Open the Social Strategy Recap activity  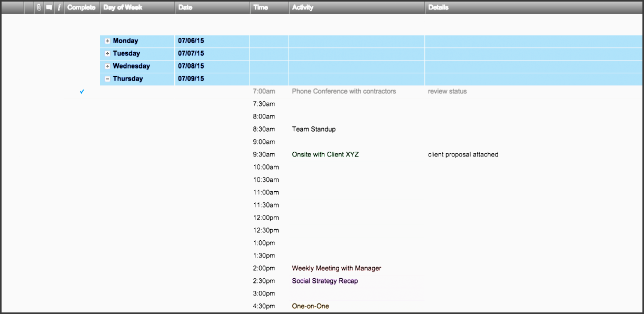tap(324, 281)
